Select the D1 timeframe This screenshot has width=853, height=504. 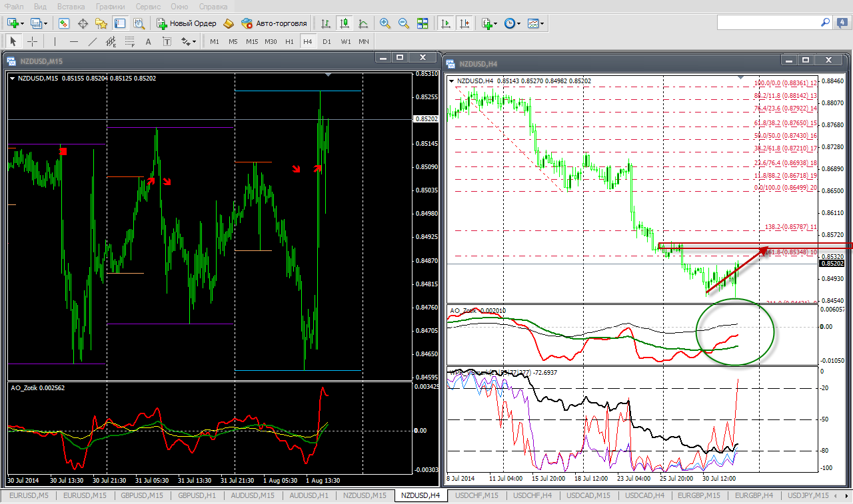[x=327, y=41]
